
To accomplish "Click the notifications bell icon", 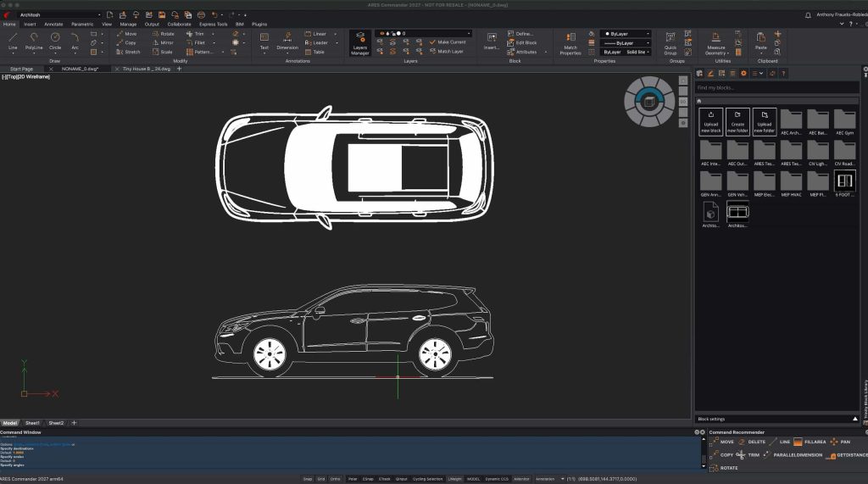I will click(x=808, y=15).
